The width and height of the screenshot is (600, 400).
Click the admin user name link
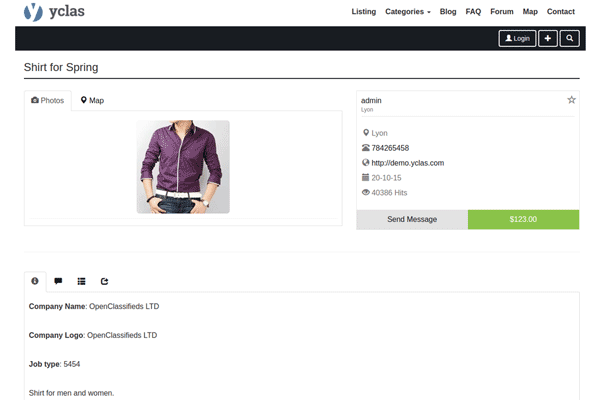click(x=371, y=101)
